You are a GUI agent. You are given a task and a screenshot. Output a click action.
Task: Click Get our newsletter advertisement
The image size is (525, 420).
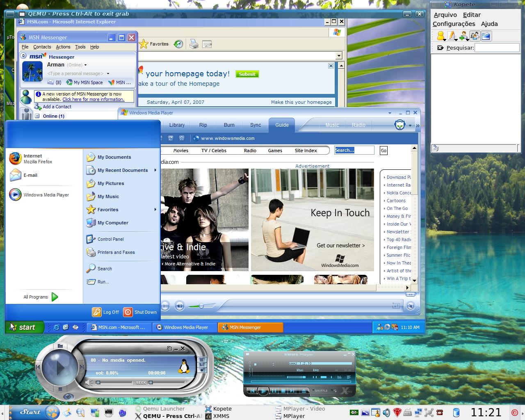(x=340, y=245)
